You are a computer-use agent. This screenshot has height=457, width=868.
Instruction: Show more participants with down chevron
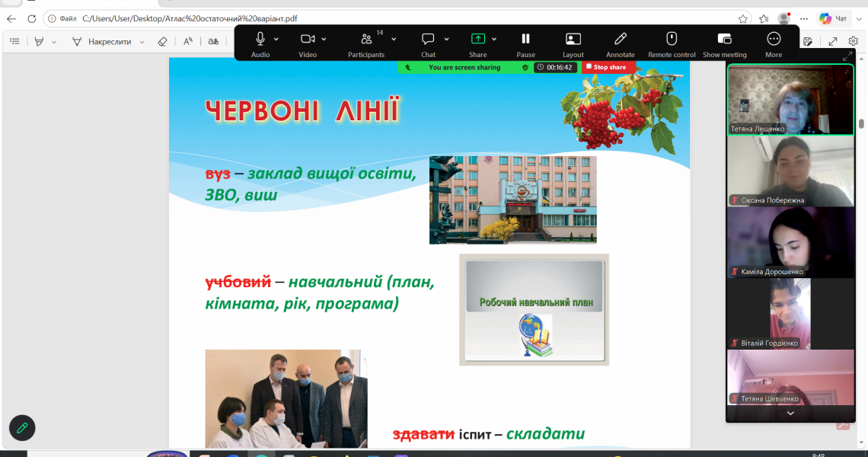coord(790,414)
